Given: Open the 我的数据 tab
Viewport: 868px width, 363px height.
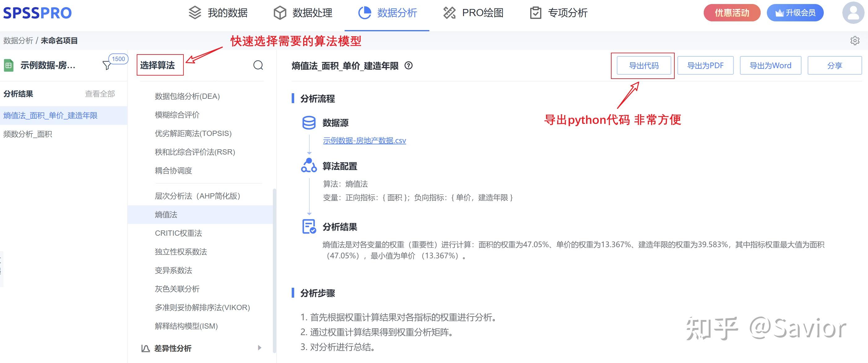Looking at the screenshot, I should 218,13.
